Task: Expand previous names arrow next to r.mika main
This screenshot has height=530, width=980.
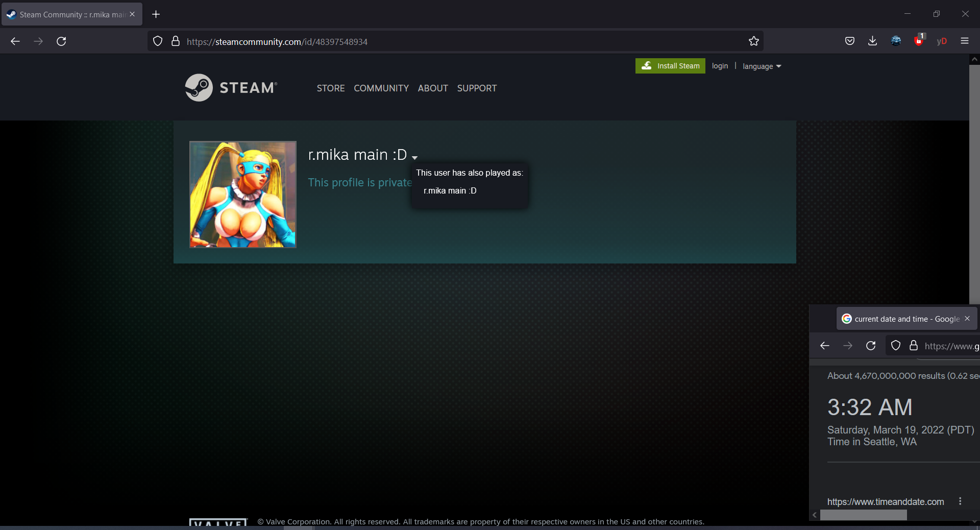Action: pyautogui.click(x=415, y=157)
